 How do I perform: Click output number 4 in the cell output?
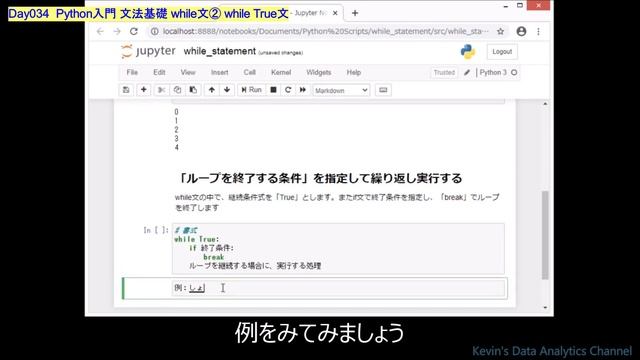(176, 147)
